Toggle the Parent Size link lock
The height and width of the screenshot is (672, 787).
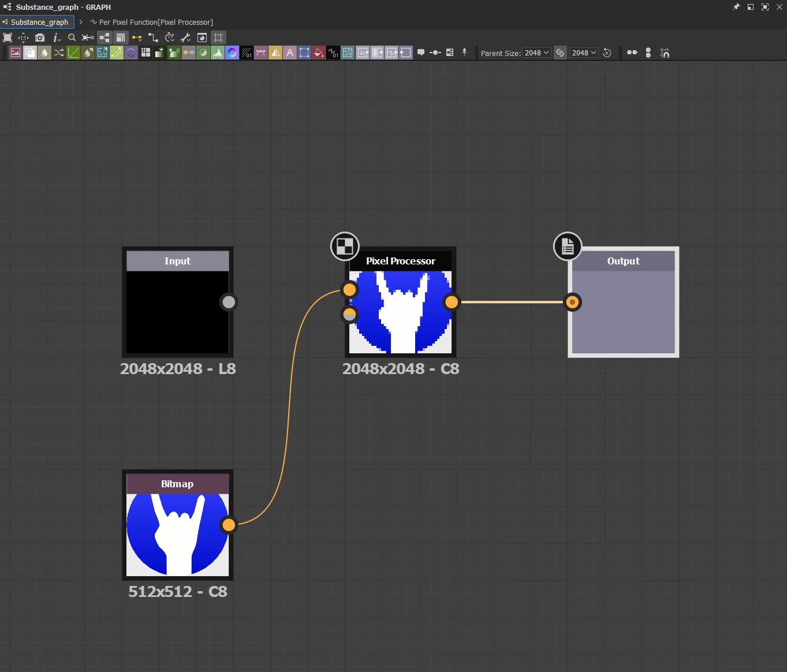tap(560, 53)
